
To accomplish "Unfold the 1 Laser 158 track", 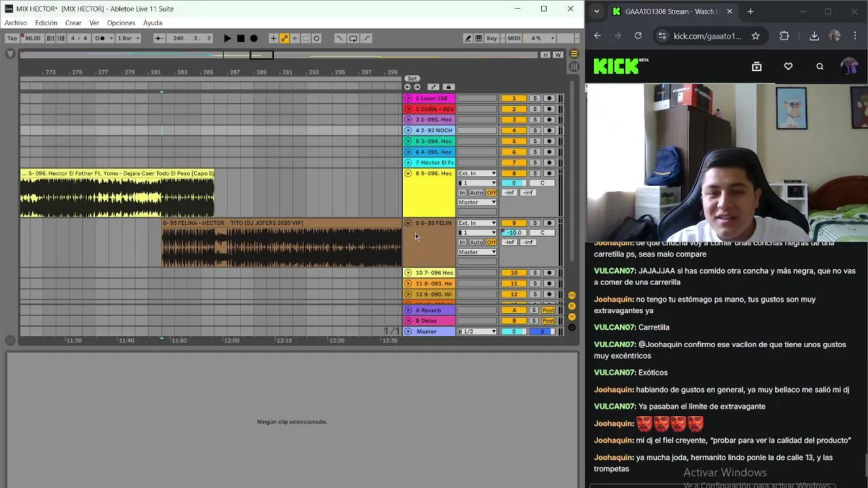I will coord(408,98).
